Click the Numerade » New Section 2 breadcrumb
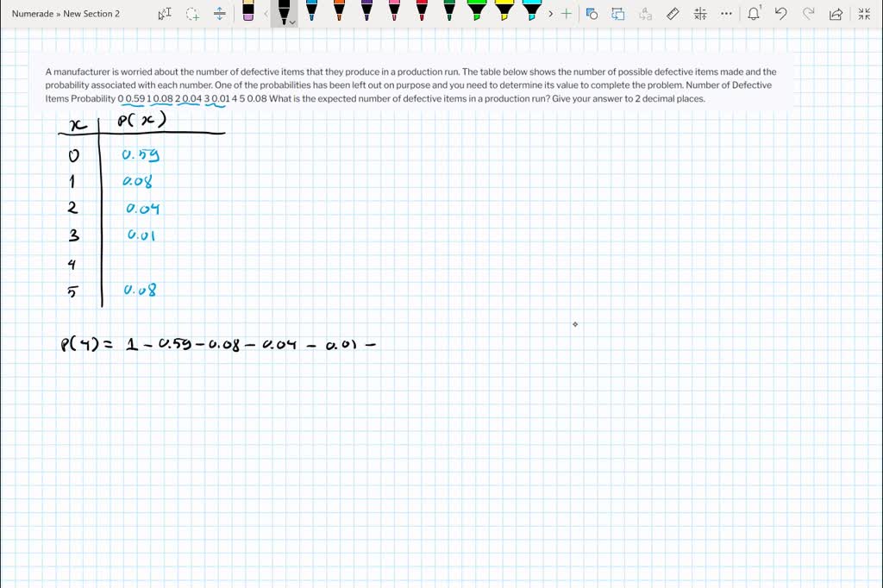The width and height of the screenshot is (883, 588). point(66,14)
